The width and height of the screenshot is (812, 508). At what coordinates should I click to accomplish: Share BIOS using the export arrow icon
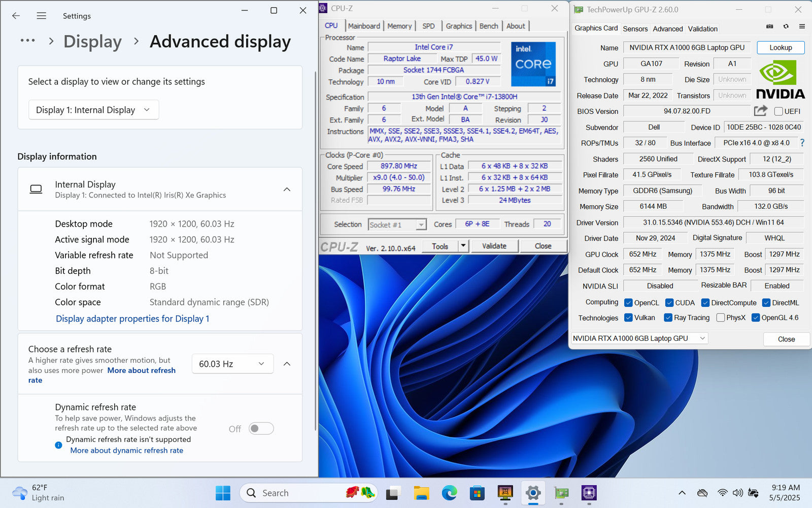[760, 111]
